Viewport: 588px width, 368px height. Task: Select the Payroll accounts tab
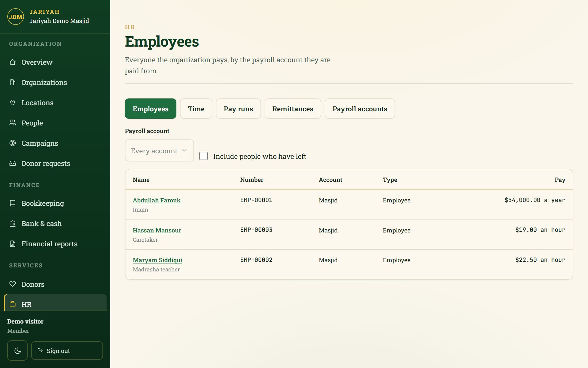[x=360, y=109]
